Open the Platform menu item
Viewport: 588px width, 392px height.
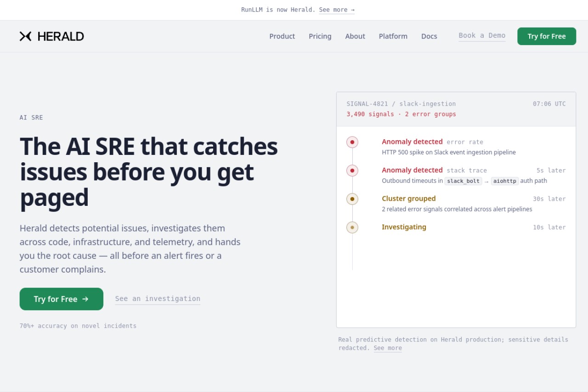point(393,36)
